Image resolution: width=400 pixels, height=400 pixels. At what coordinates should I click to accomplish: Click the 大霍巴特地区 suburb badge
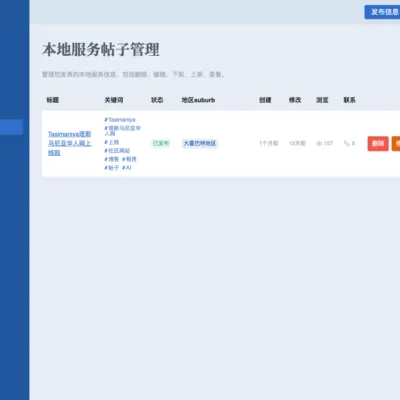click(x=200, y=143)
